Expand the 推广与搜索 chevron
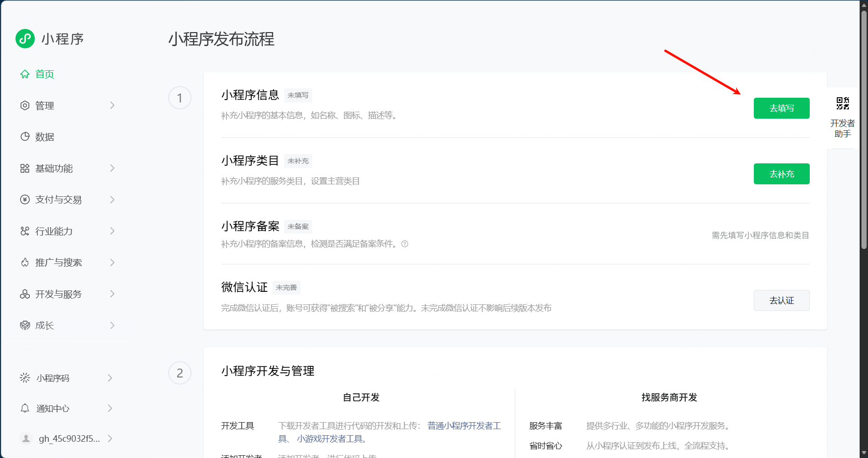 click(112, 263)
